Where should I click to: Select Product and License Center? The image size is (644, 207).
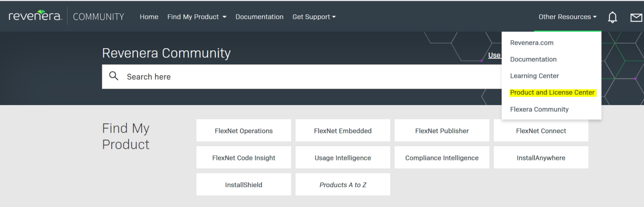click(552, 93)
